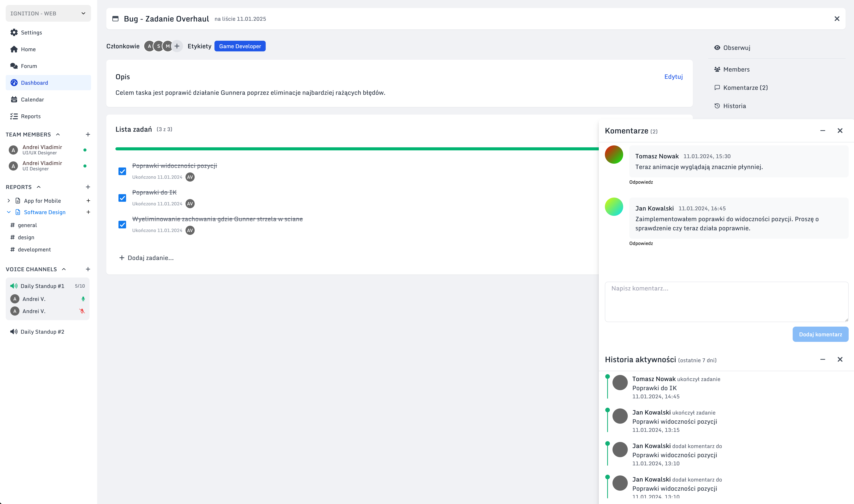The image size is (854, 504).
Task: Click the Settings gear icon
Action: (14, 33)
